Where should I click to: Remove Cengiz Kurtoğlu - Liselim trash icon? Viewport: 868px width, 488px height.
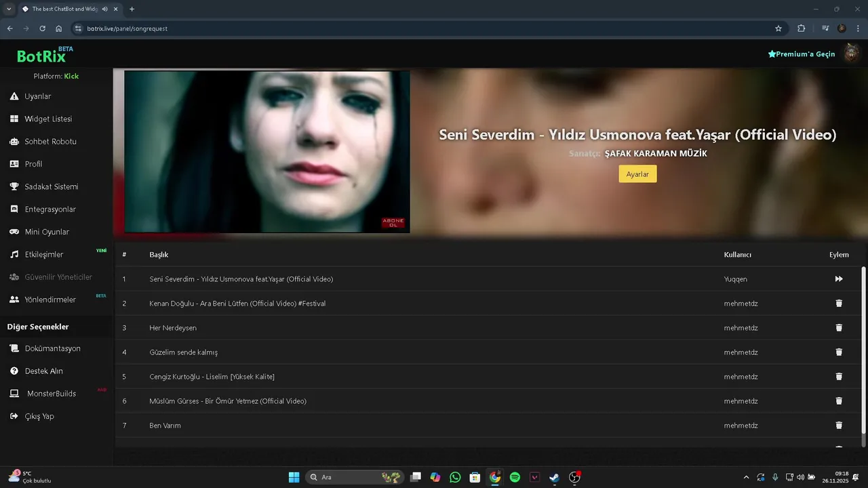tap(839, 377)
